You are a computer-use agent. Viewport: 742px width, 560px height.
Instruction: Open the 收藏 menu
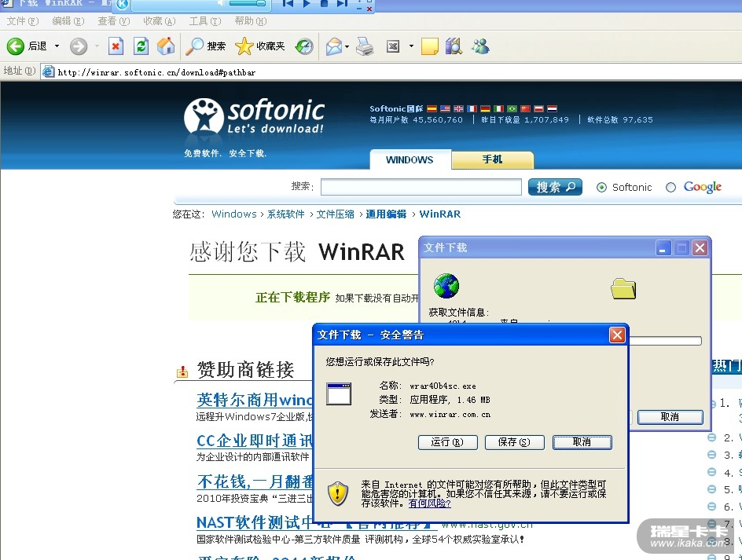(160, 21)
